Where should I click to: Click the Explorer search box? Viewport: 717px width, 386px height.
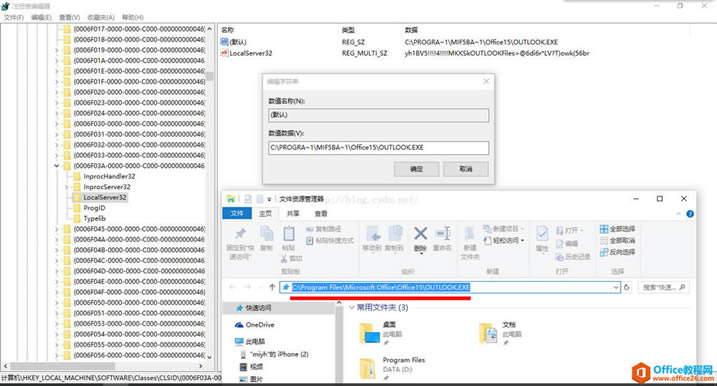[663, 287]
